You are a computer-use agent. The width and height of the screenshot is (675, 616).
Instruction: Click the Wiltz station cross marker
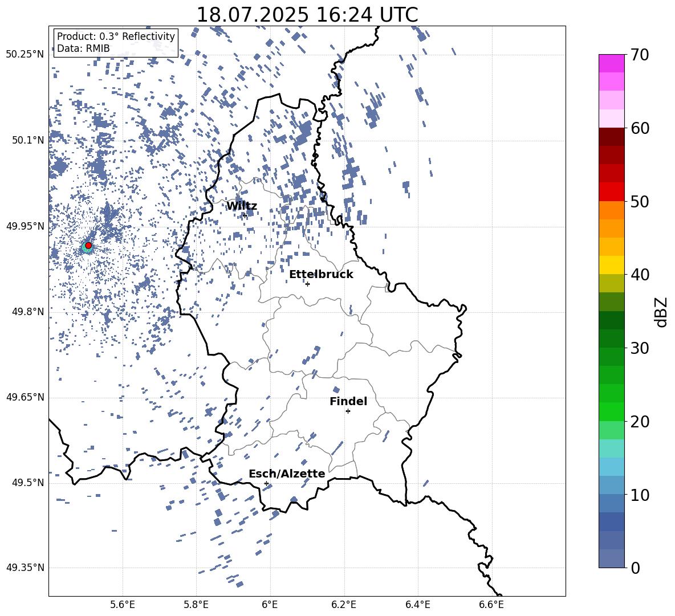[x=245, y=215]
